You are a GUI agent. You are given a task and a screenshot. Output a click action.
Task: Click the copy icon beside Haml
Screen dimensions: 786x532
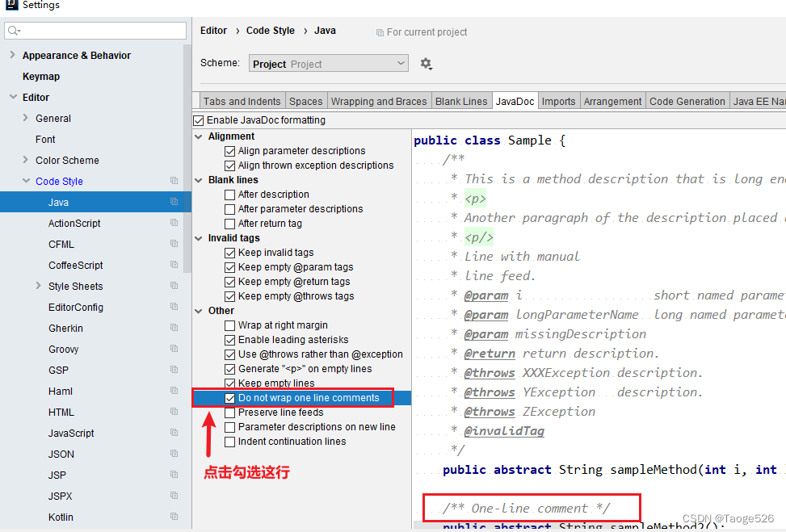[x=174, y=391]
